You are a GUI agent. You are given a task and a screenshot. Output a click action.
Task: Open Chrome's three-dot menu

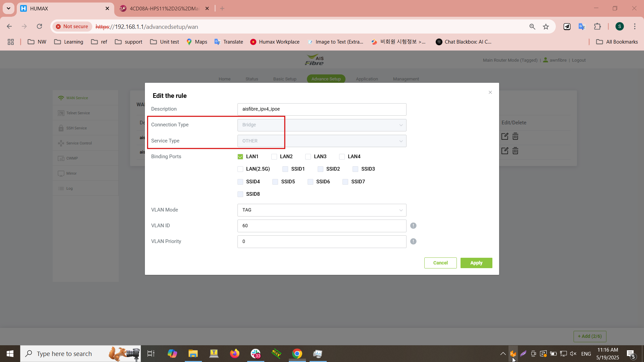(x=635, y=26)
